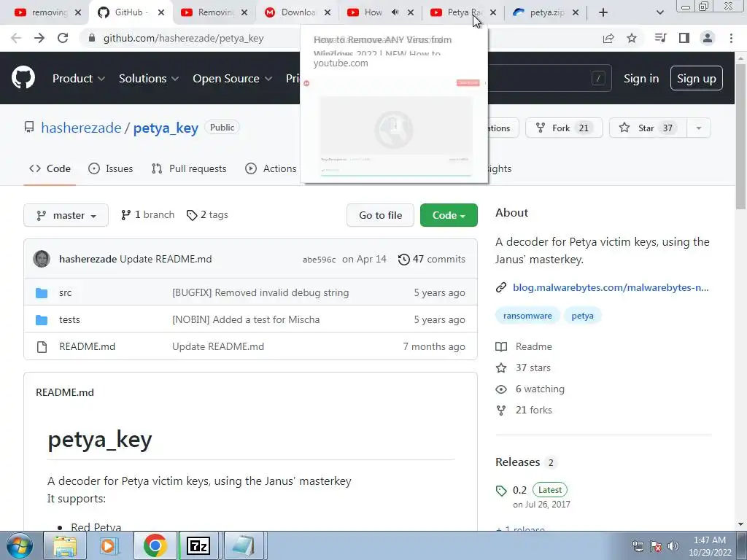The height and width of the screenshot is (560, 747).
Task: Open the hasherezade owner link
Action: [81, 128]
